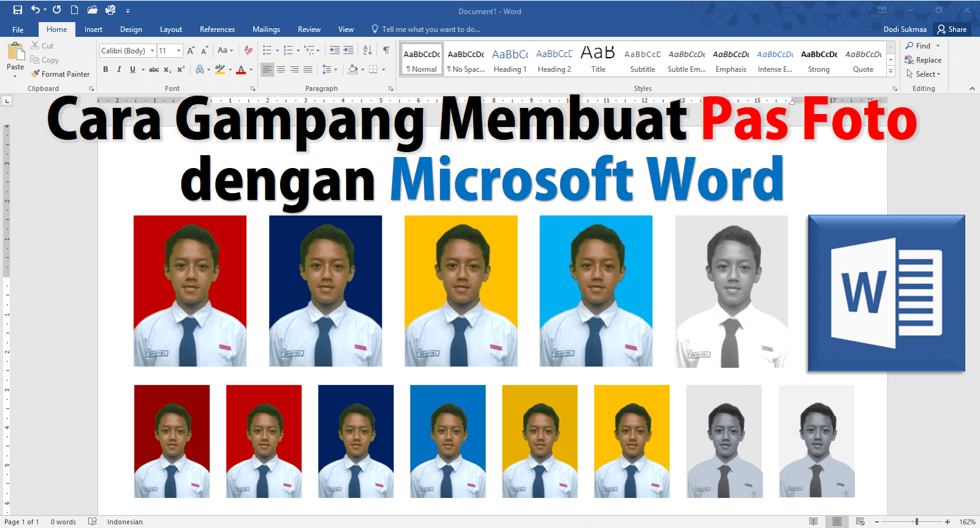Click the Repeat/Redo icon
The height and width of the screenshot is (528, 980).
57,10
